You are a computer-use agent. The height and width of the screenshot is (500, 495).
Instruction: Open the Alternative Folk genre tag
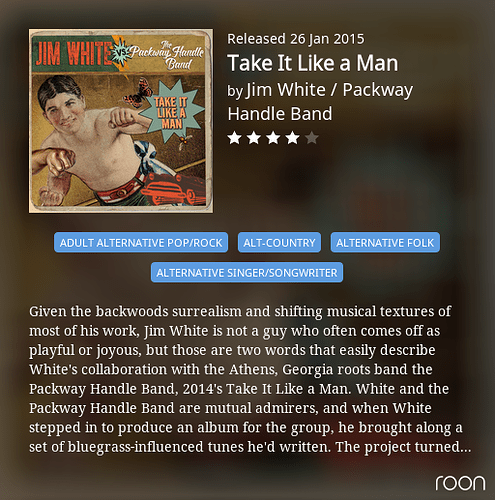point(385,242)
